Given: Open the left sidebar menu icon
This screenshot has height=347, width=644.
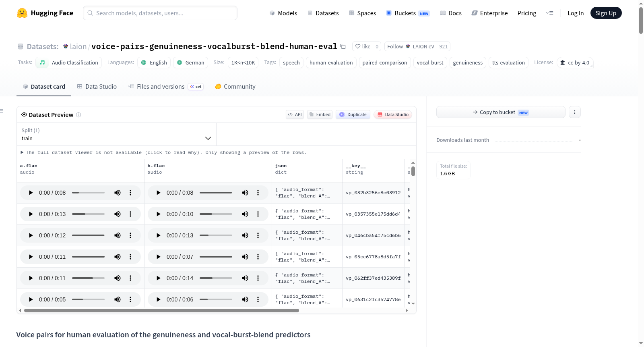Looking at the screenshot, I should click(2, 111).
